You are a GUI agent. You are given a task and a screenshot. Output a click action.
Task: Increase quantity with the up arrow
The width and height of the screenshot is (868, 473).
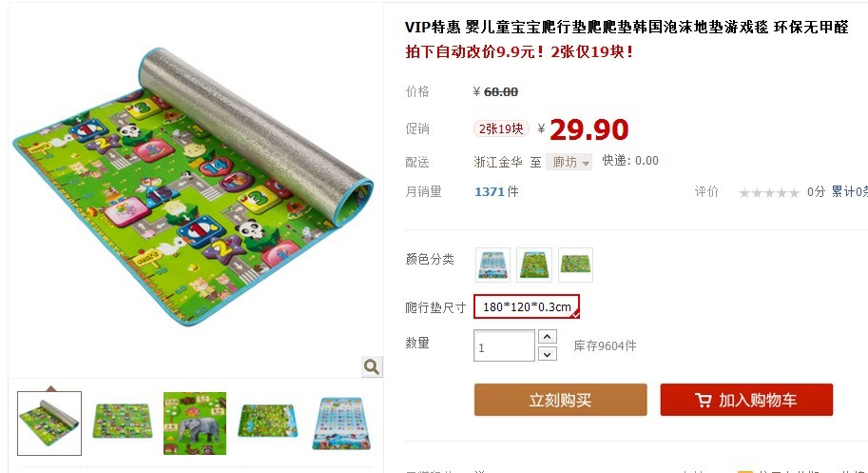pyautogui.click(x=547, y=337)
